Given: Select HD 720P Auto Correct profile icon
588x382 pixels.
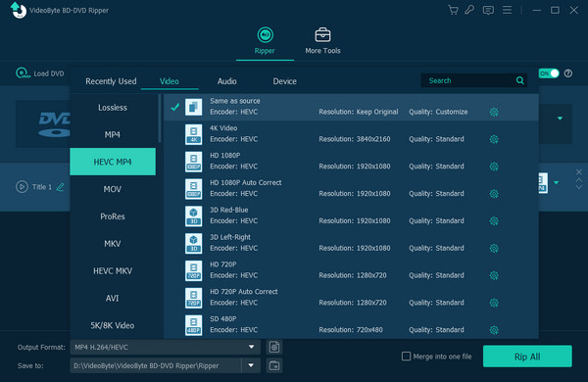Looking at the screenshot, I should point(193,298).
